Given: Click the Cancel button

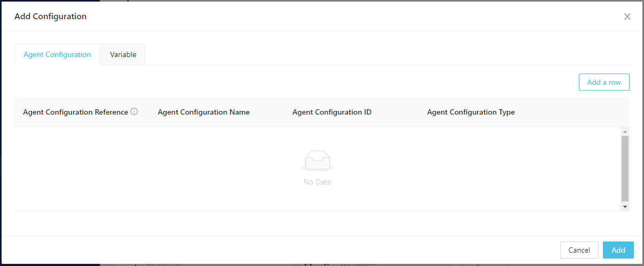Looking at the screenshot, I should [x=579, y=250].
